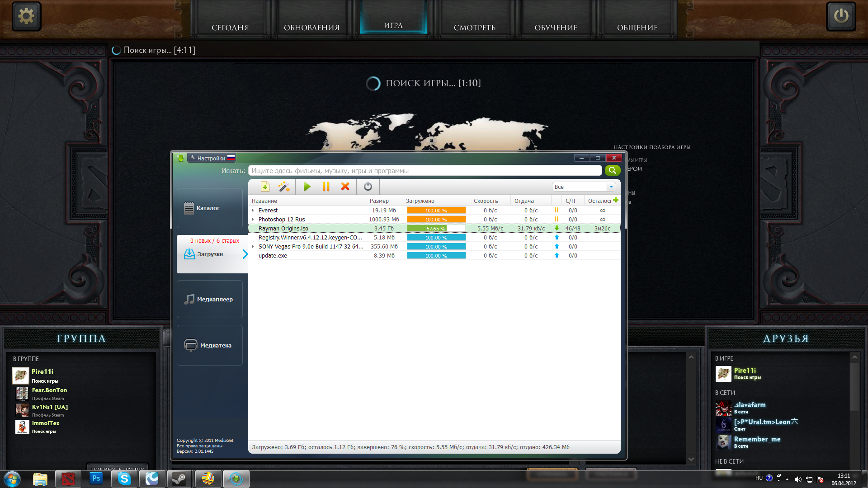Switch to ИГРА tab in Dota

point(393,25)
